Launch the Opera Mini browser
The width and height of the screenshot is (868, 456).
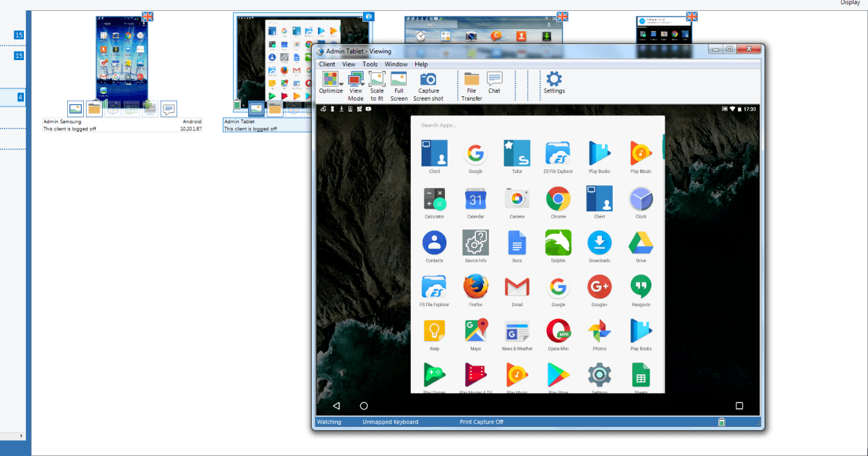558,331
